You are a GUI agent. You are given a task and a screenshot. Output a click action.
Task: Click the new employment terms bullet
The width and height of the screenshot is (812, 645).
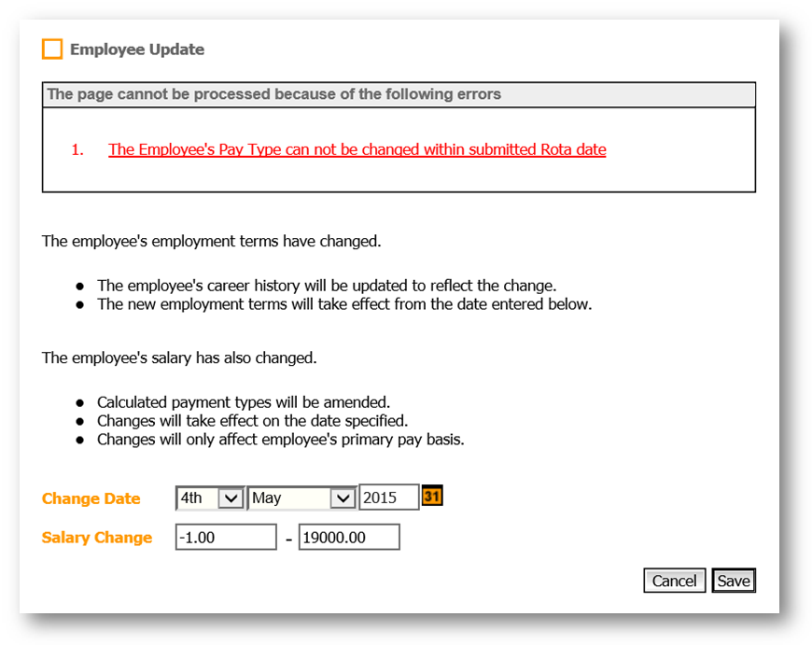click(343, 304)
